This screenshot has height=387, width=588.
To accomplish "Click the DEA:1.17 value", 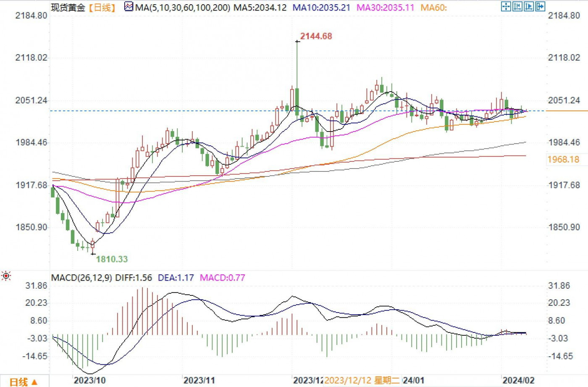I will [176, 278].
